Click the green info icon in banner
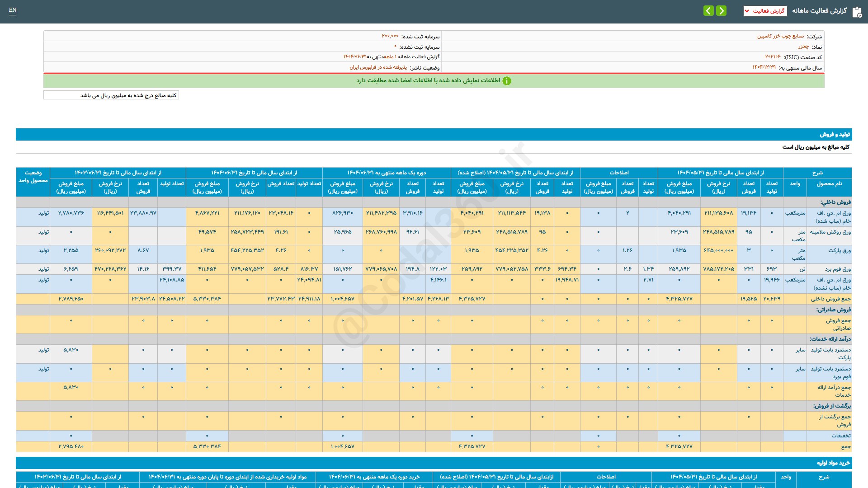The image size is (868, 488). [x=507, y=81]
